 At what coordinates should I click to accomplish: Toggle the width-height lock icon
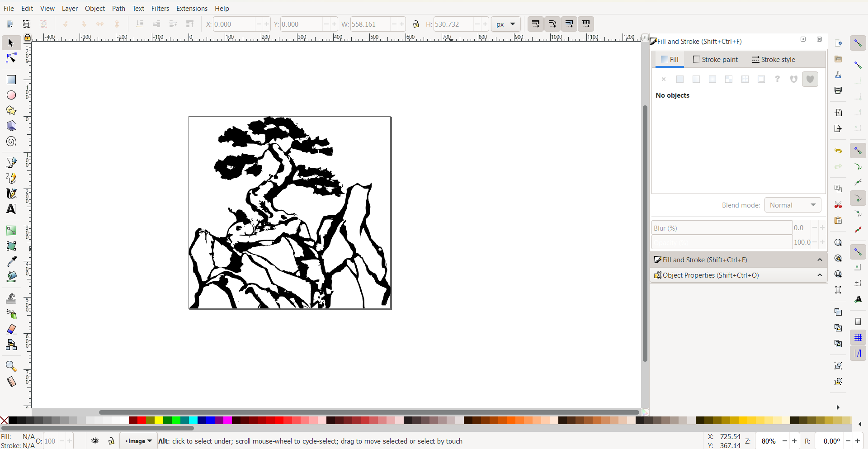click(416, 24)
